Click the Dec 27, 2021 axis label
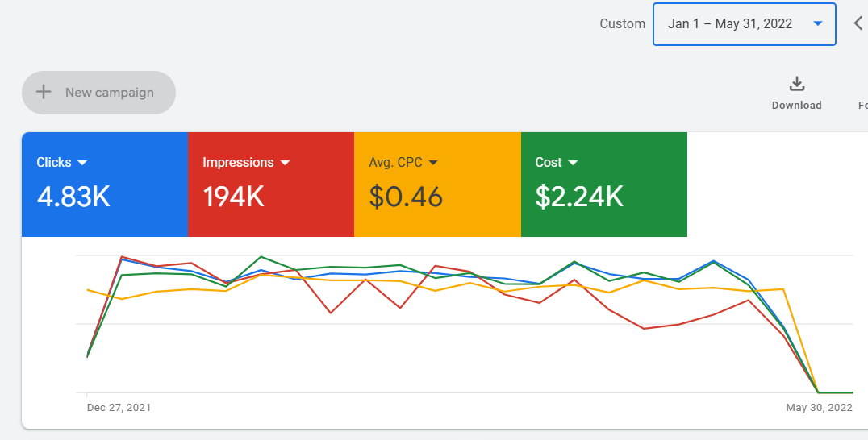 click(119, 408)
